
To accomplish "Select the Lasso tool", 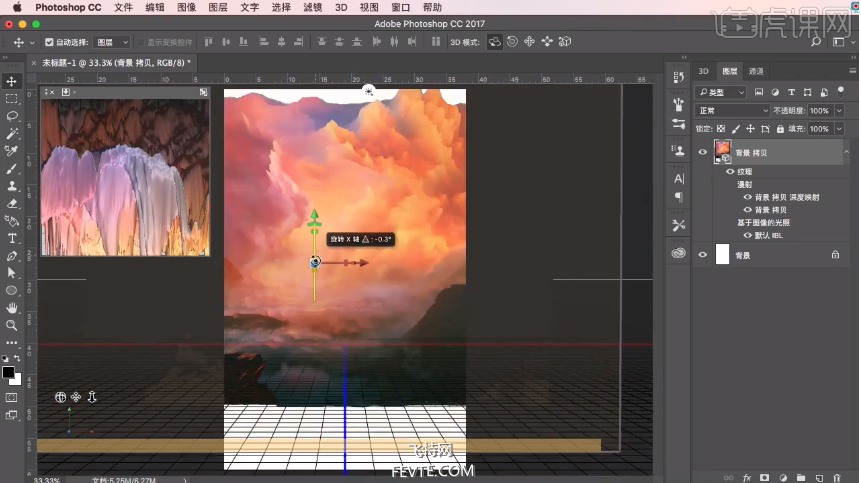I will point(12,116).
